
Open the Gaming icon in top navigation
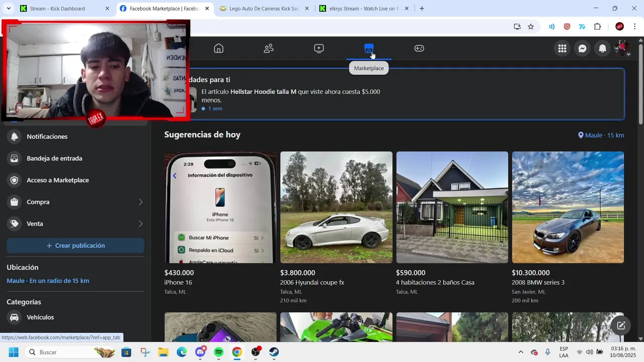pos(419,48)
